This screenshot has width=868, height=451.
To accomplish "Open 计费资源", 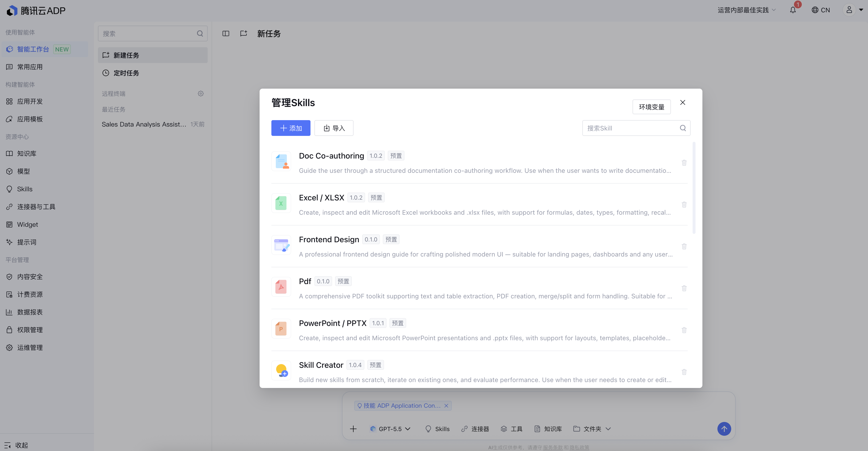I will (x=45, y=294).
